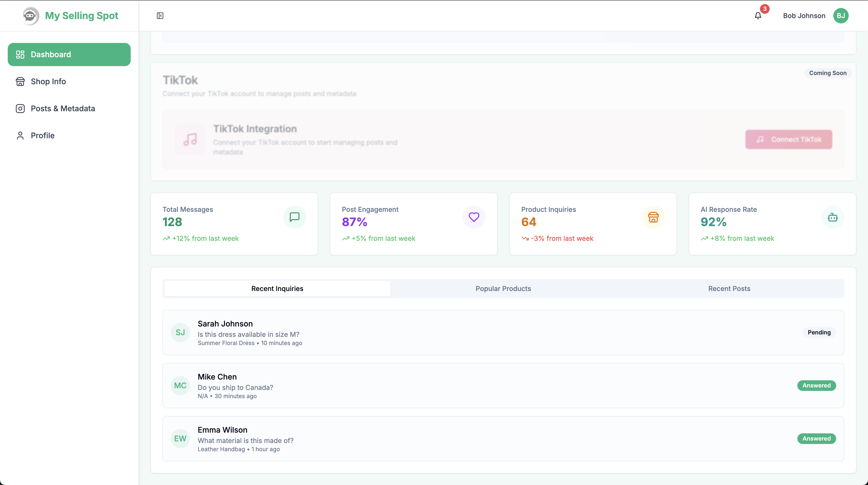Select the Profile person icon
Viewport: 868px width, 485px height.
[x=20, y=136]
